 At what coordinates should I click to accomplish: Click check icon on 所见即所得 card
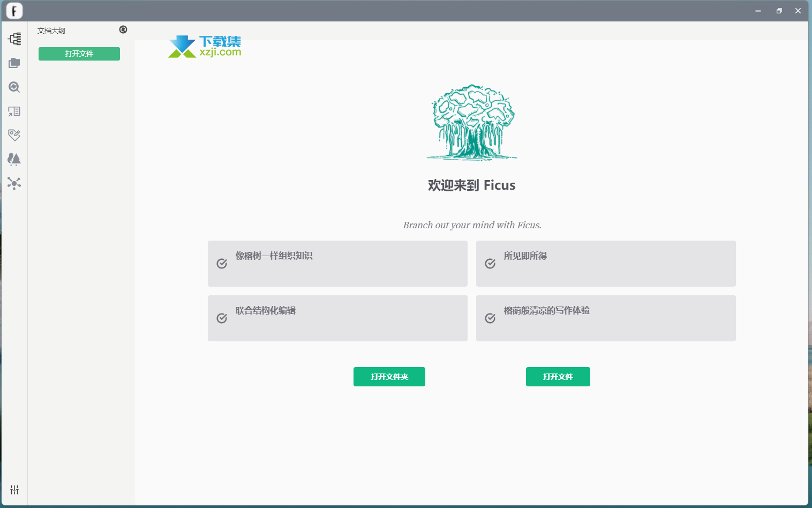tap(490, 264)
